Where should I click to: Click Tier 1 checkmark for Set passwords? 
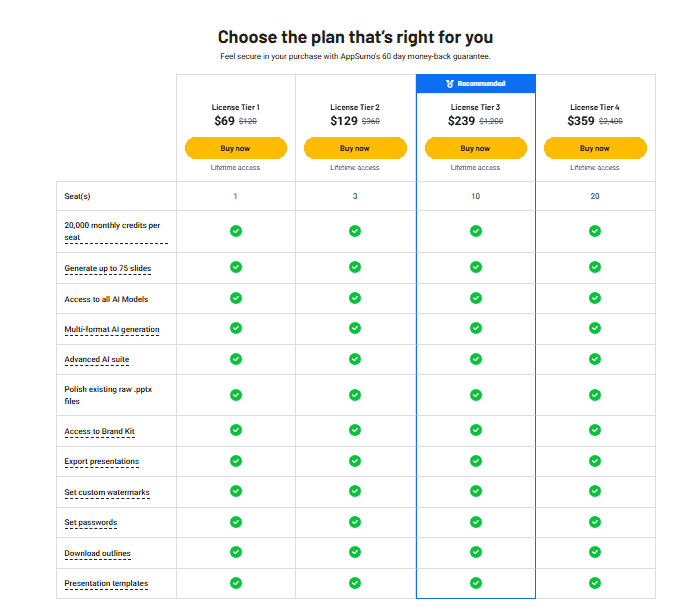coord(236,522)
